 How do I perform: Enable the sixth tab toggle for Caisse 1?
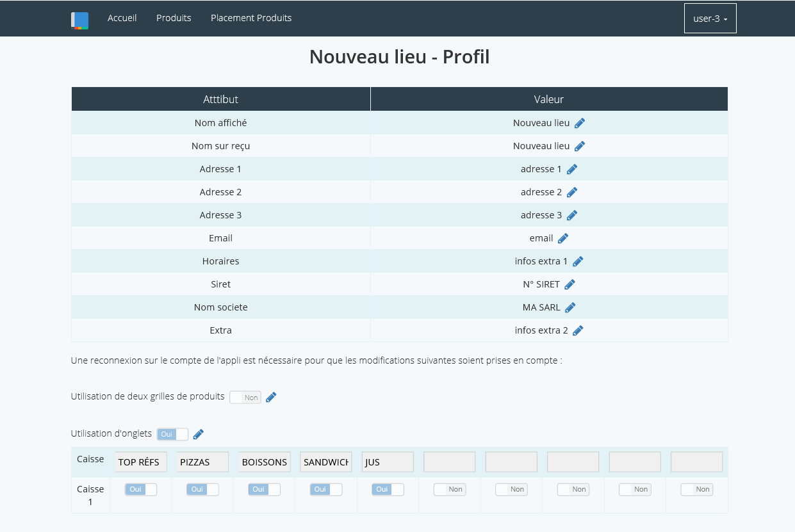point(449,489)
